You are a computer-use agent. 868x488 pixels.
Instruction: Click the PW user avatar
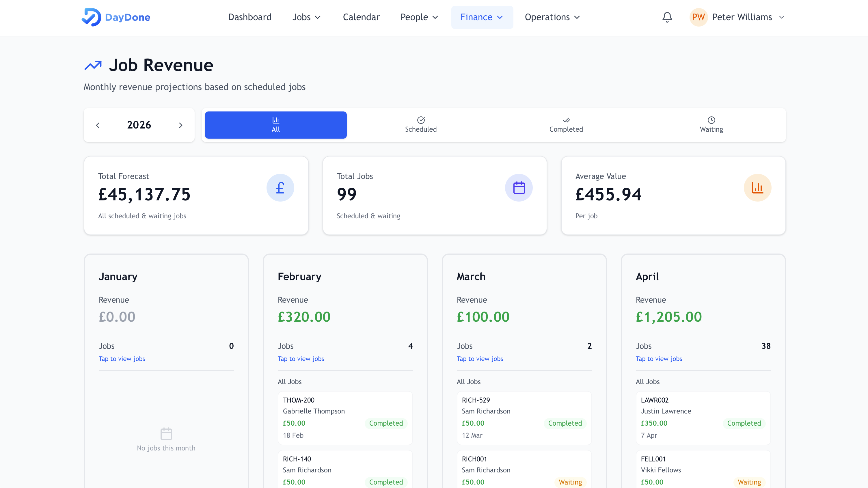[698, 17]
